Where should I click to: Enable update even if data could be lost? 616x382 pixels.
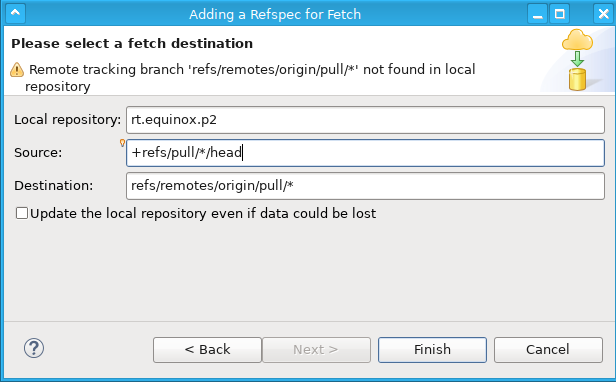point(22,213)
